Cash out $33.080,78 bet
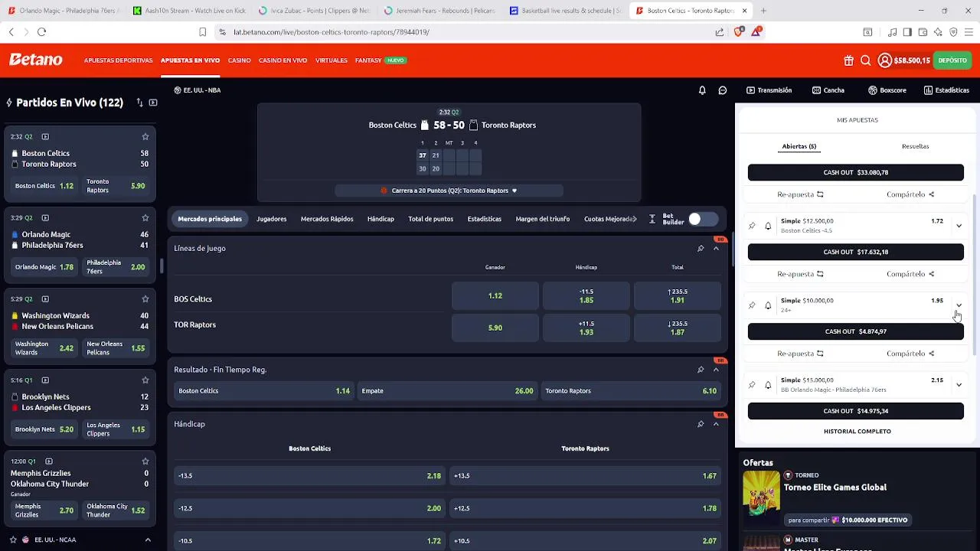The height and width of the screenshot is (551, 980). (x=856, y=172)
